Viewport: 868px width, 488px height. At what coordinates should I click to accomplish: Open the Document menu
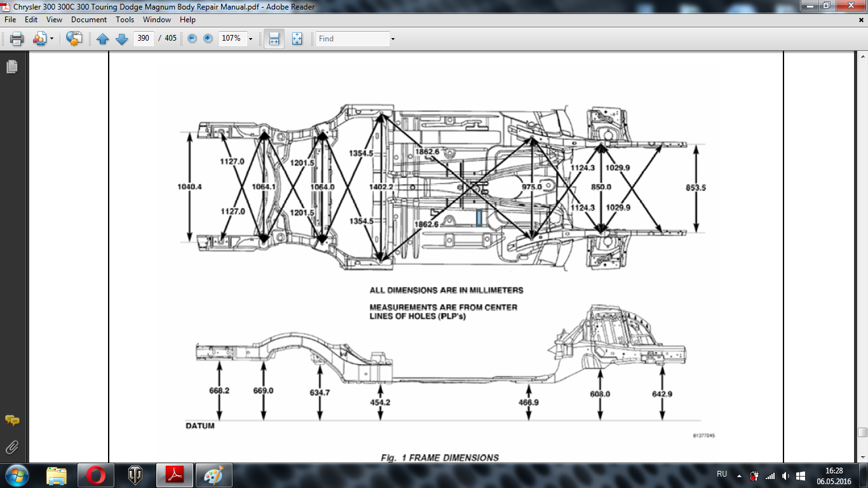pos(89,20)
